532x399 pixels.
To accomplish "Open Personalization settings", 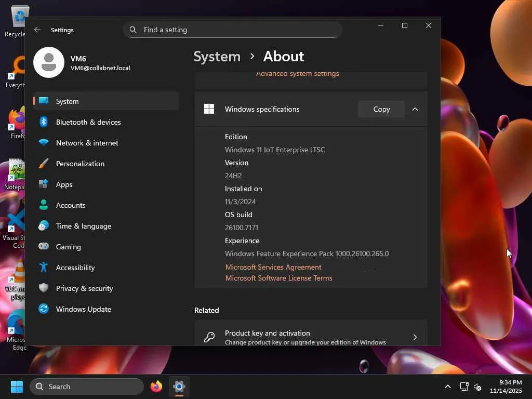I will click(x=106, y=164).
